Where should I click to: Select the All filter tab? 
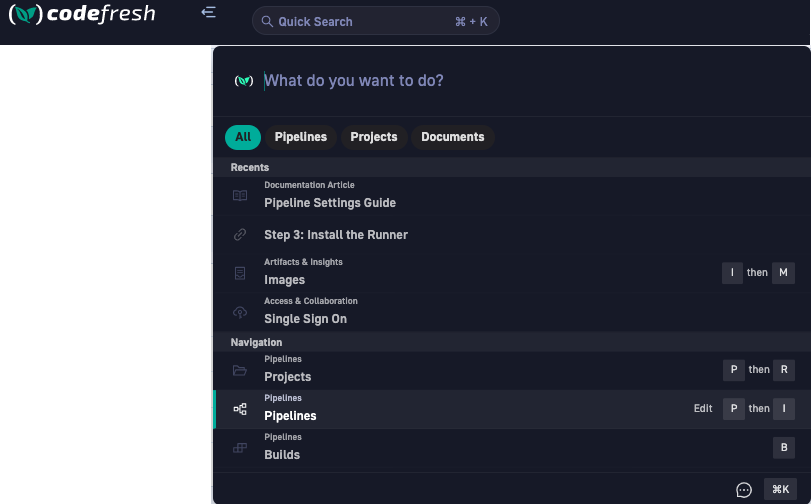[243, 137]
